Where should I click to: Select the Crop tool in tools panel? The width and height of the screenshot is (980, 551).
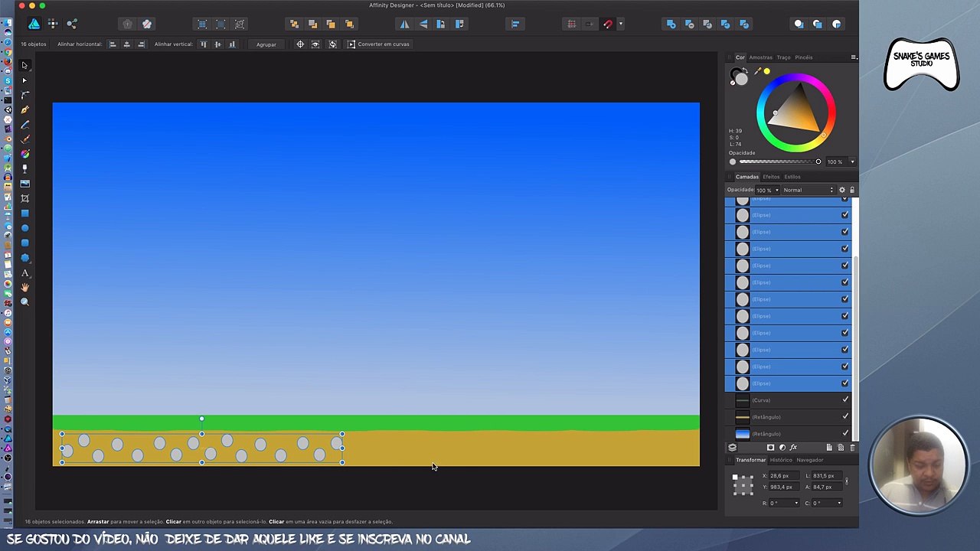coord(24,198)
